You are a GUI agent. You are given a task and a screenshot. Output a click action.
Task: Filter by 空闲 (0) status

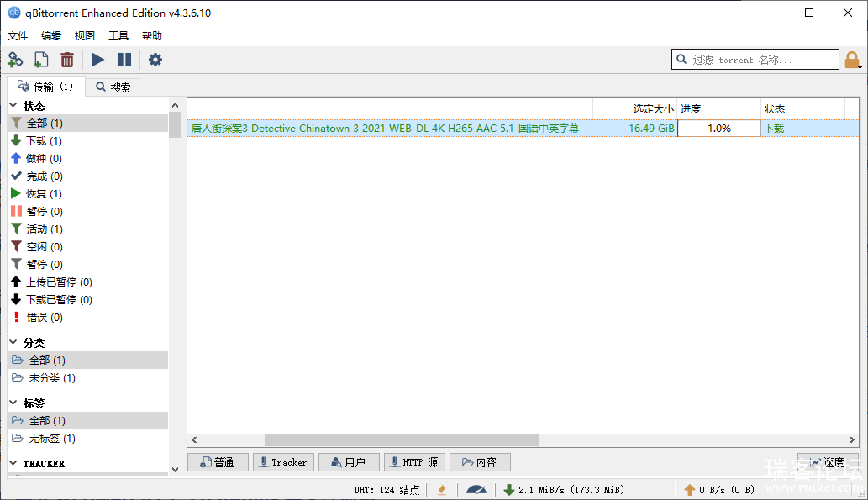click(88, 246)
